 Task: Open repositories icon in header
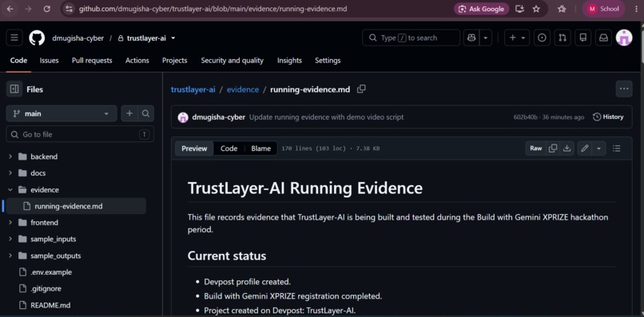(582, 38)
